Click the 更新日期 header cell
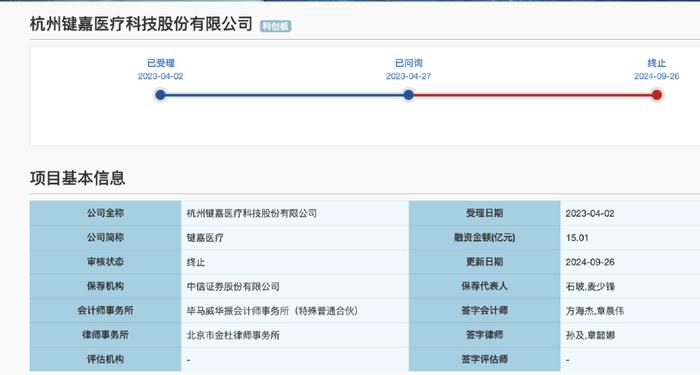This screenshot has width=700, height=375. point(484,262)
